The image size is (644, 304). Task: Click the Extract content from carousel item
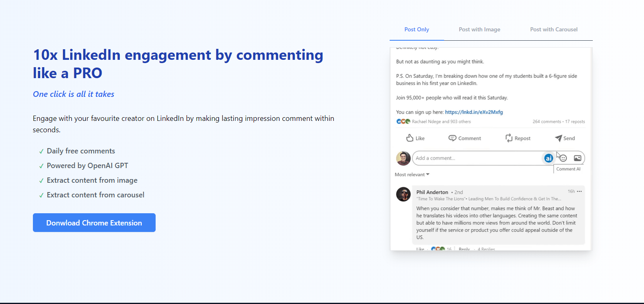[x=95, y=195]
